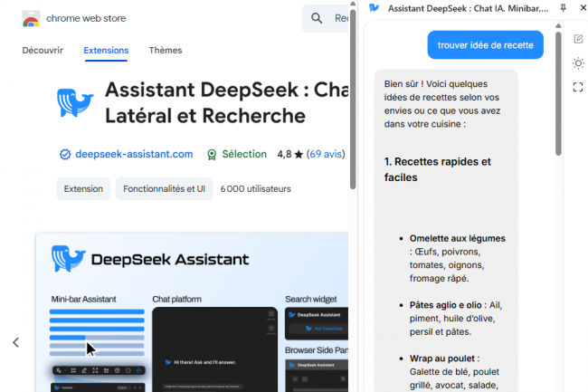Viewport: 588px width, 392px height.
Task: Click the extension title 'Latéral et Recherche'
Action: point(205,116)
